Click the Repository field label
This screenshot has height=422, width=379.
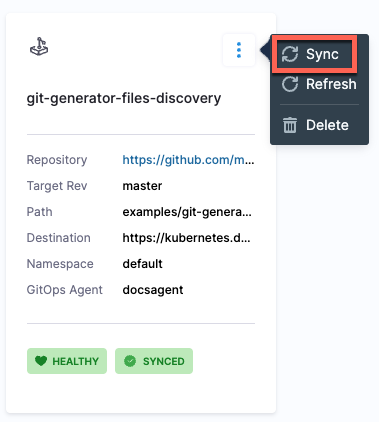click(57, 160)
